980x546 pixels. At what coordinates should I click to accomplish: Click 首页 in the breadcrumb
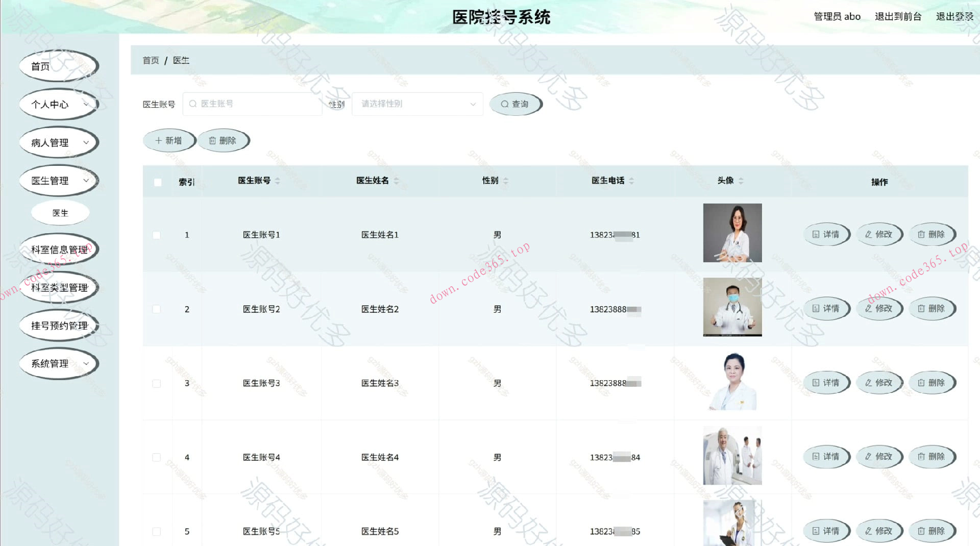point(150,60)
